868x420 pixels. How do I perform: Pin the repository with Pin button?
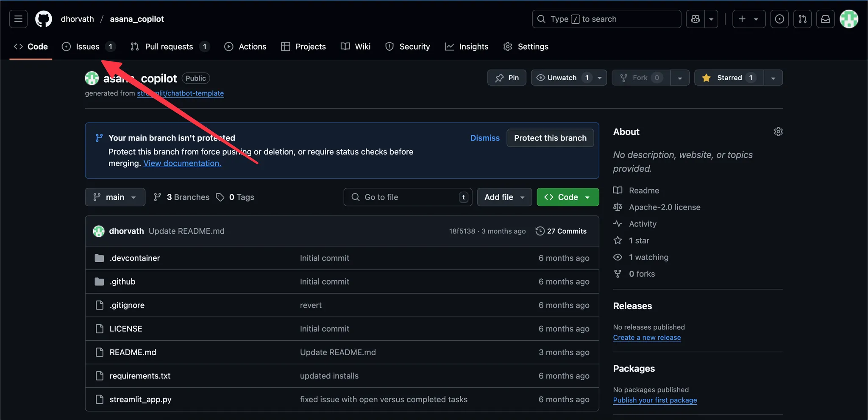click(507, 78)
